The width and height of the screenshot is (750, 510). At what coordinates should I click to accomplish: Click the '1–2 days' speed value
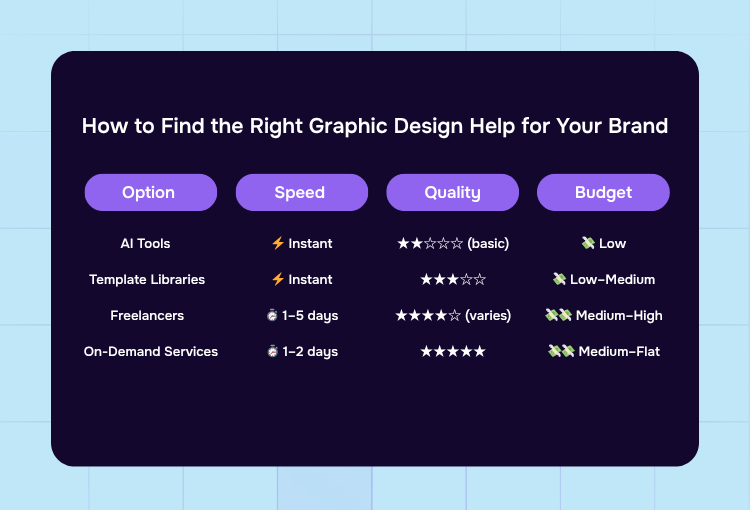[x=310, y=352]
